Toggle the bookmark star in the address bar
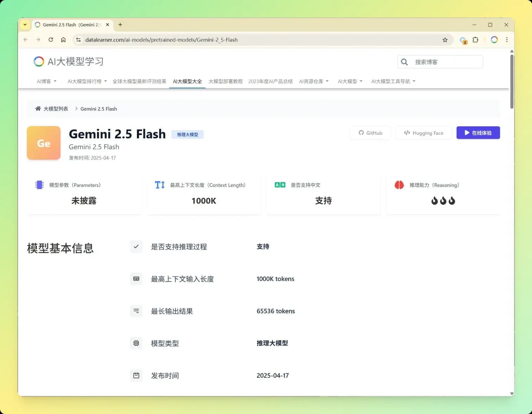 tap(445, 40)
